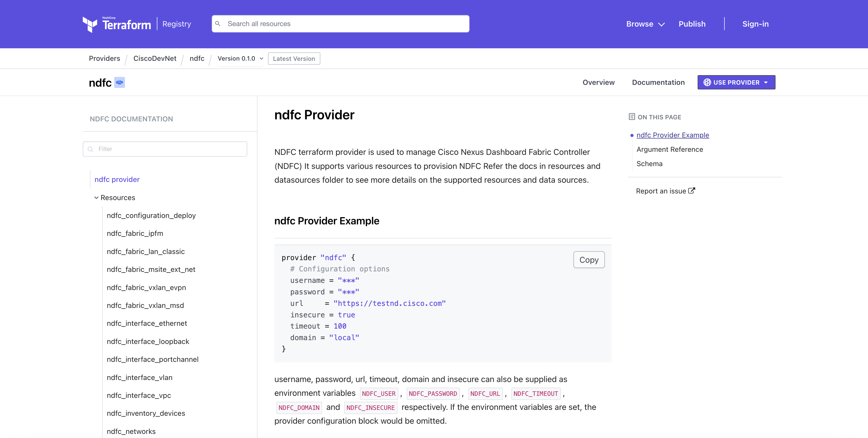868x438 pixels.
Task: Click the NDFC_URL environment variable text
Action: point(485,394)
